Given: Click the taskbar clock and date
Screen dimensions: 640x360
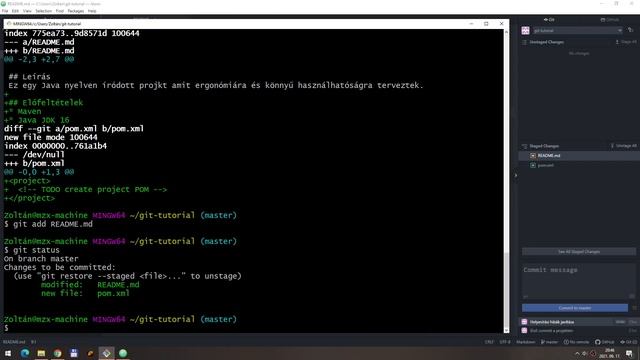Looking at the screenshot, I should pyautogui.click(x=609, y=353).
